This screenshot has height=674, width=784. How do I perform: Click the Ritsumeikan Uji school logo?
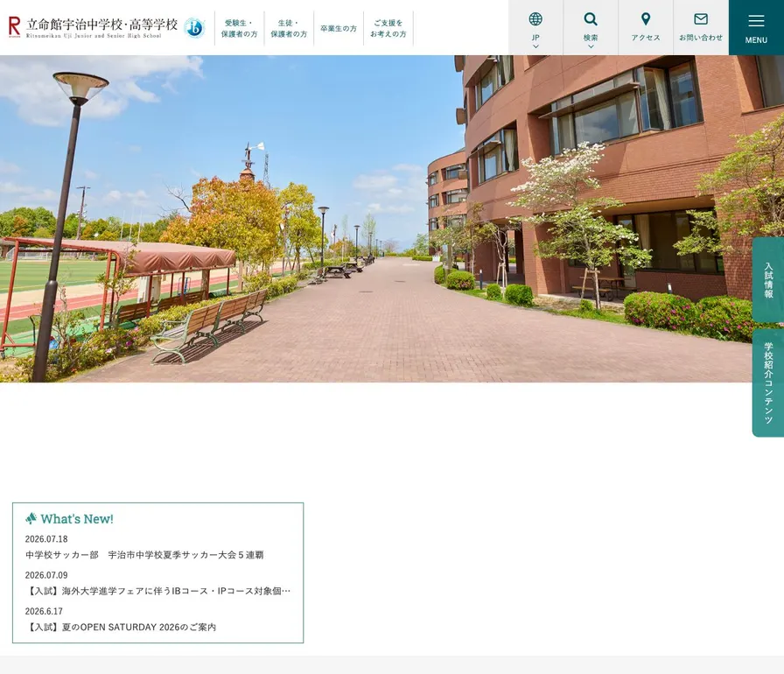click(93, 27)
